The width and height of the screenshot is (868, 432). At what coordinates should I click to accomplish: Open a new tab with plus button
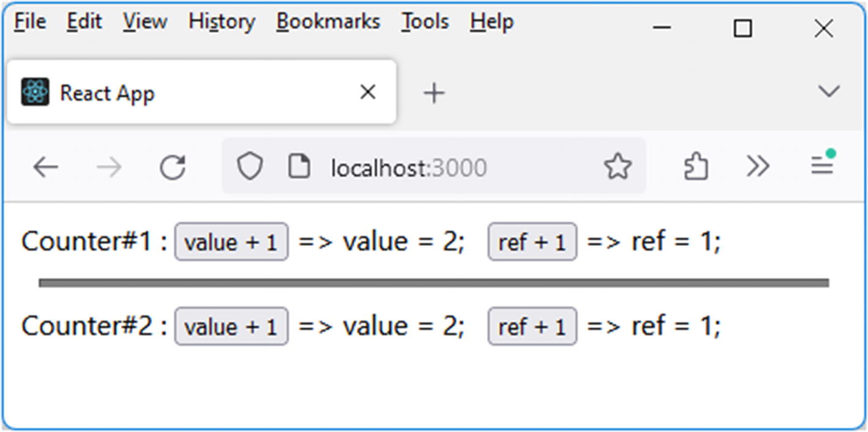tap(433, 93)
